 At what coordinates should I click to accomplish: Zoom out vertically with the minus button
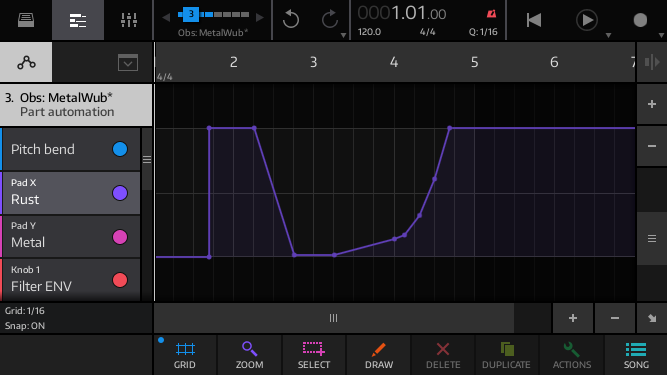coord(652,146)
